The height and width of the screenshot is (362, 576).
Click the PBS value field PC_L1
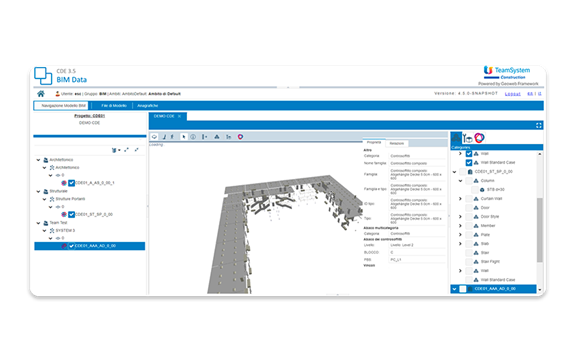[x=417, y=260]
